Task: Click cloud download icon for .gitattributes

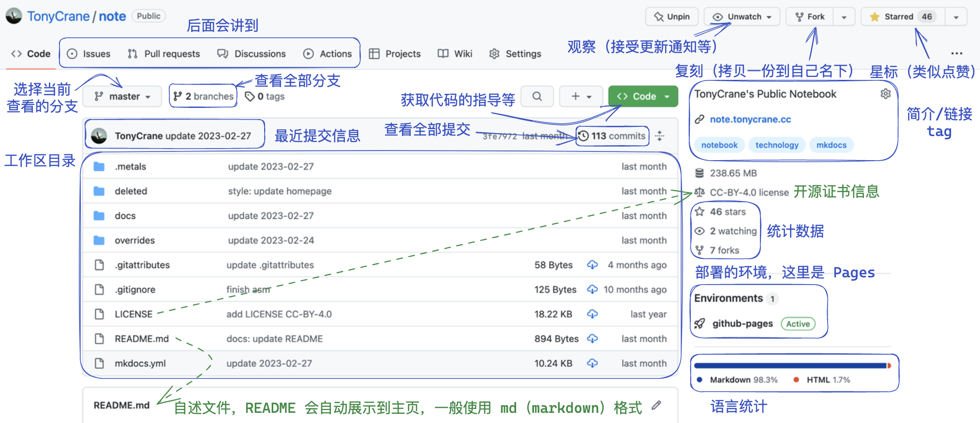Action: pyautogui.click(x=592, y=265)
